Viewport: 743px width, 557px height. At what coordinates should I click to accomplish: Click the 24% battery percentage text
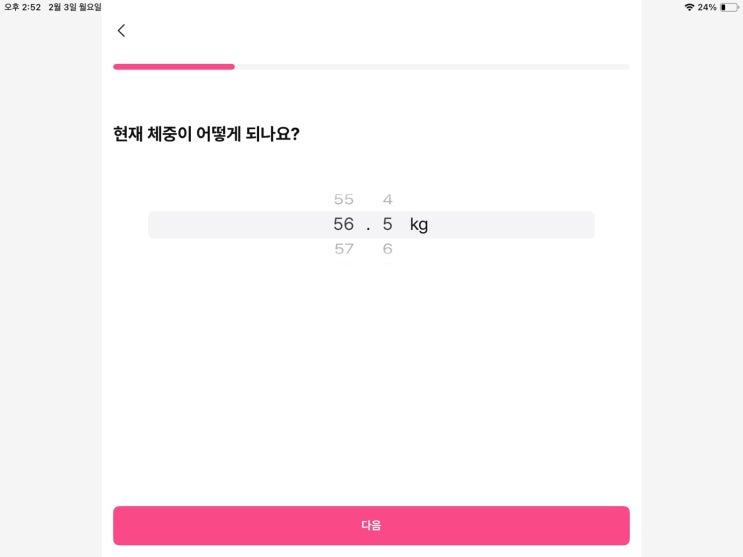click(x=707, y=7)
